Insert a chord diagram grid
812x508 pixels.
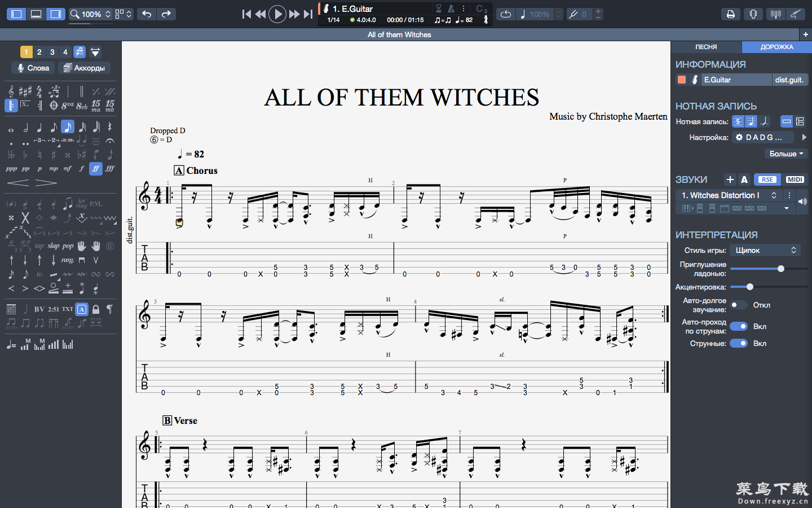(x=11, y=309)
